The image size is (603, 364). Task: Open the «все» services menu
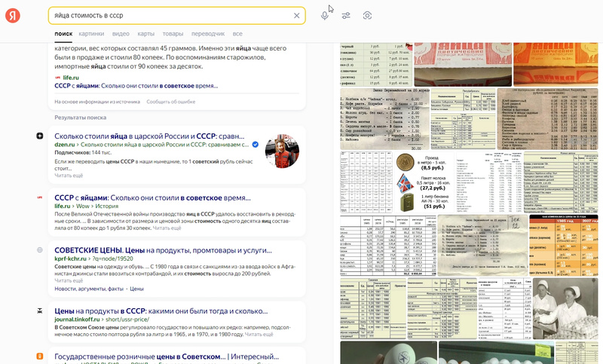[237, 34]
